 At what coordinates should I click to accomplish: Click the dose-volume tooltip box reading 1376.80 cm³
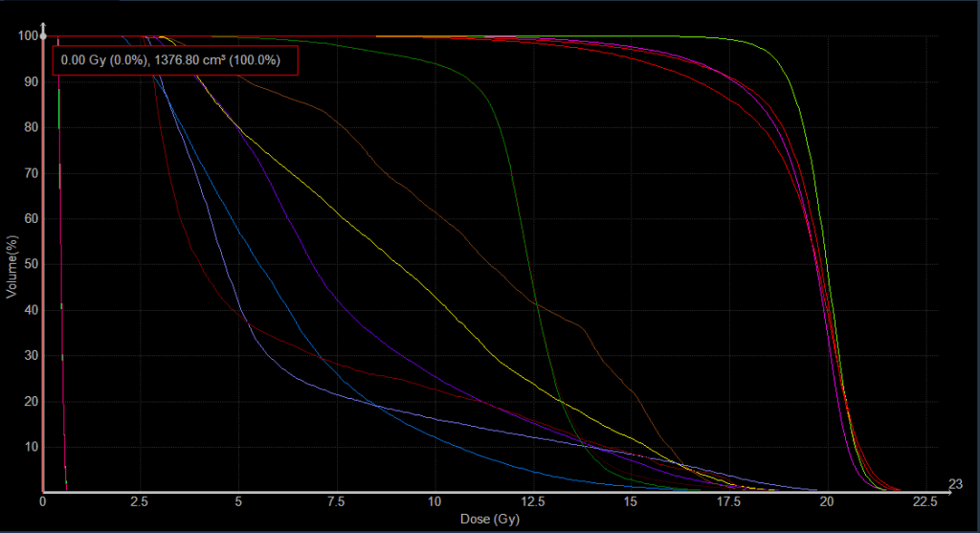click(x=174, y=59)
